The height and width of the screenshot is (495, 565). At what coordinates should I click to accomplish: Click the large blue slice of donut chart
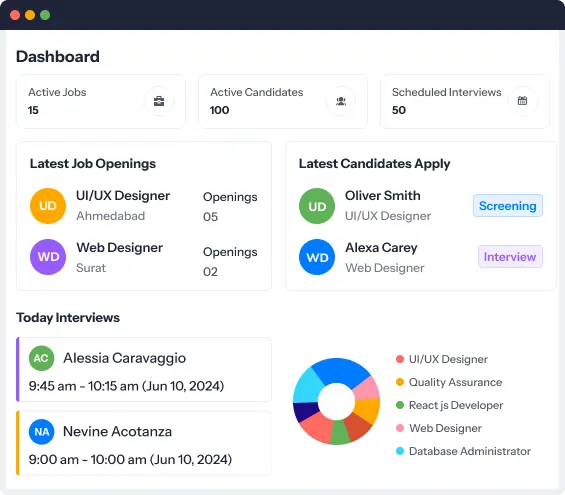341,371
